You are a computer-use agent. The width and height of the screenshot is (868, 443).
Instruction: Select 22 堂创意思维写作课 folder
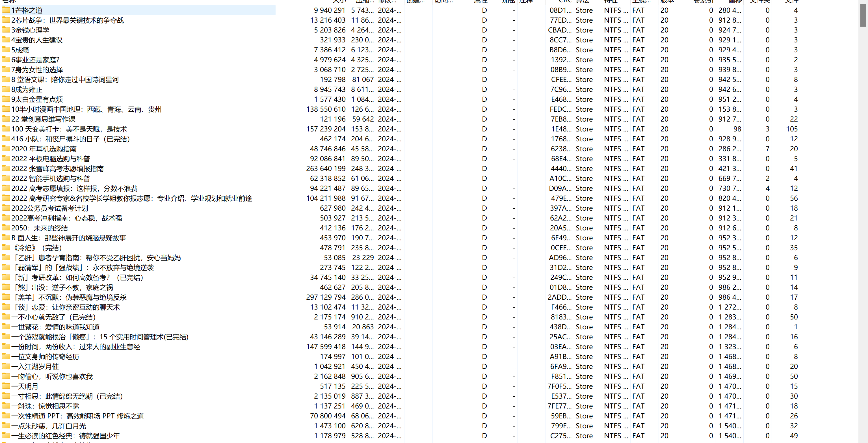43,119
